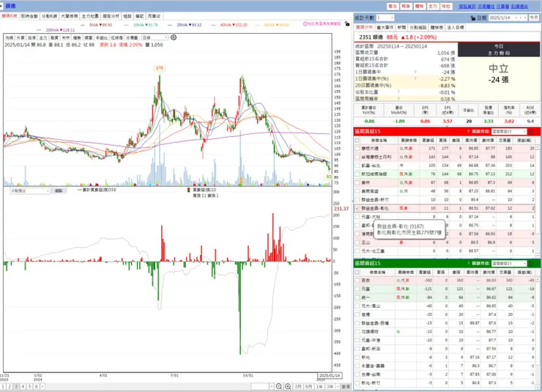Viewport: 542px width, 392px height.
Task: Go to chart page 1
Action: click(x=3, y=386)
